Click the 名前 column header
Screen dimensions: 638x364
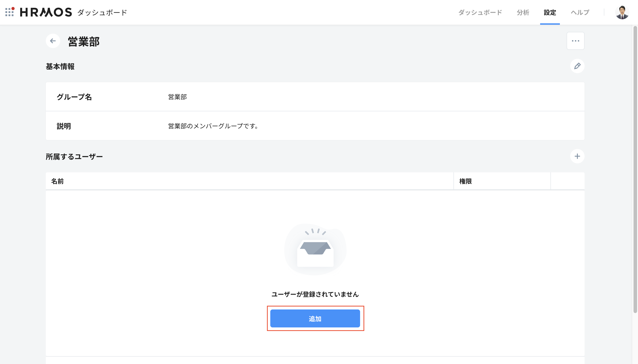(57, 181)
